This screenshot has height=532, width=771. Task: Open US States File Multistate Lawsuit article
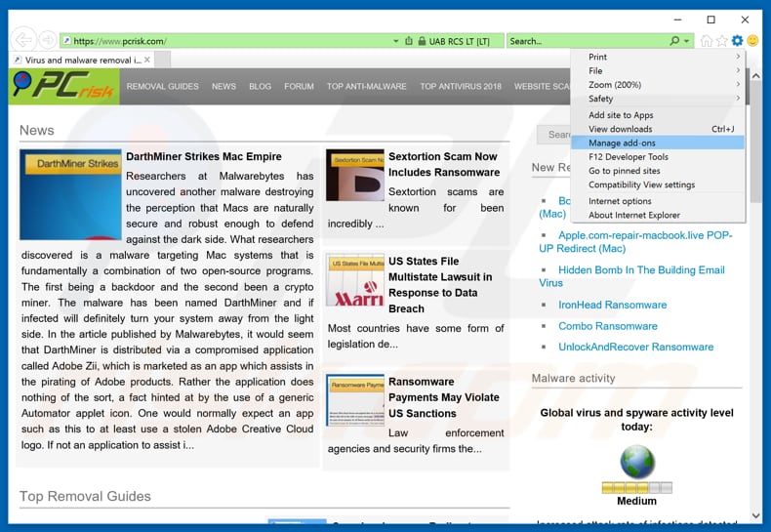tap(440, 285)
